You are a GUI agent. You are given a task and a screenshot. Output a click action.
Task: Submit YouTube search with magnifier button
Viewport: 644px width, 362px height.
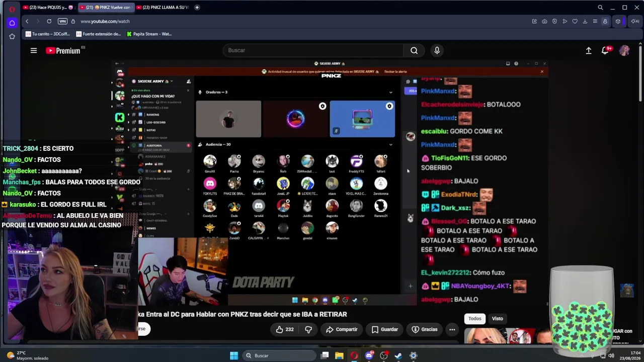[x=414, y=50]
